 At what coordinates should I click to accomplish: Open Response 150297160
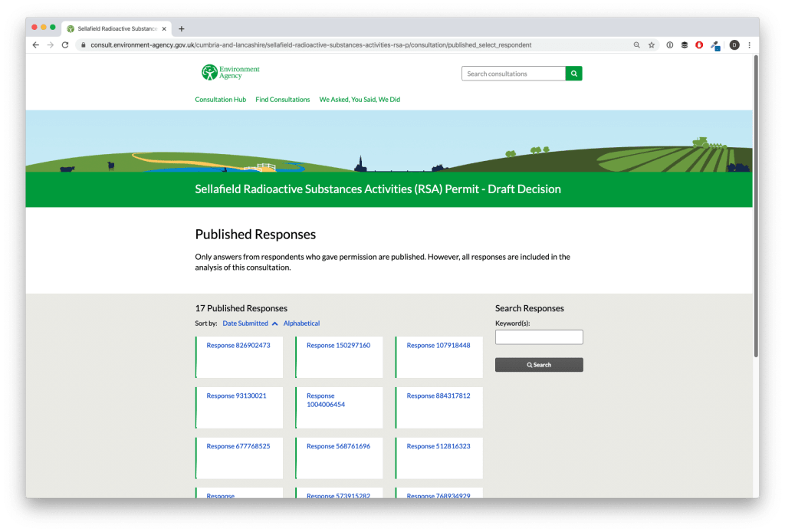click(338, 345)
